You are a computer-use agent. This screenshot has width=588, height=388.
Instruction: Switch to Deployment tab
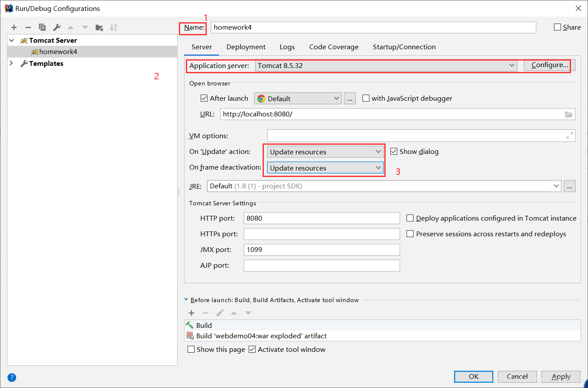246,47
